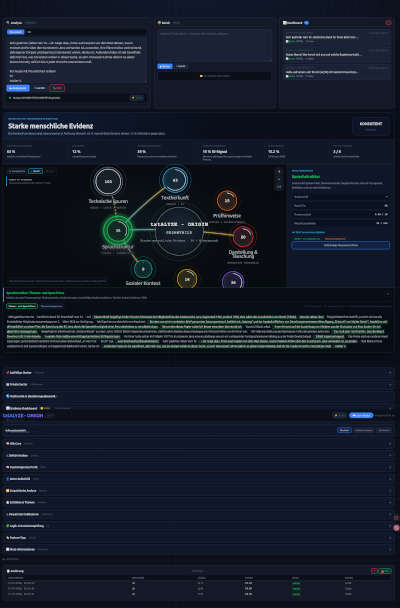Click the red Darstellung & Täuschung node
This screenshot has height=608, width=400.
[243, 237]
